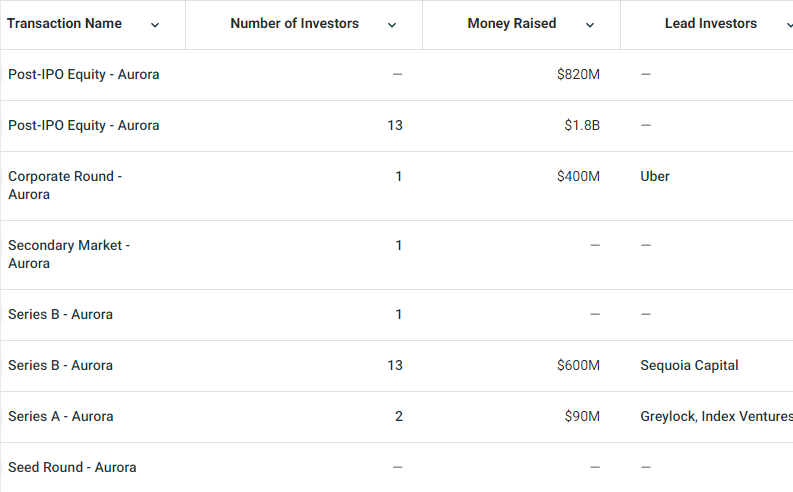Open Secondary Market - Aurora transaction
This screenshot has width=793, height=492.
click(69, 254)
